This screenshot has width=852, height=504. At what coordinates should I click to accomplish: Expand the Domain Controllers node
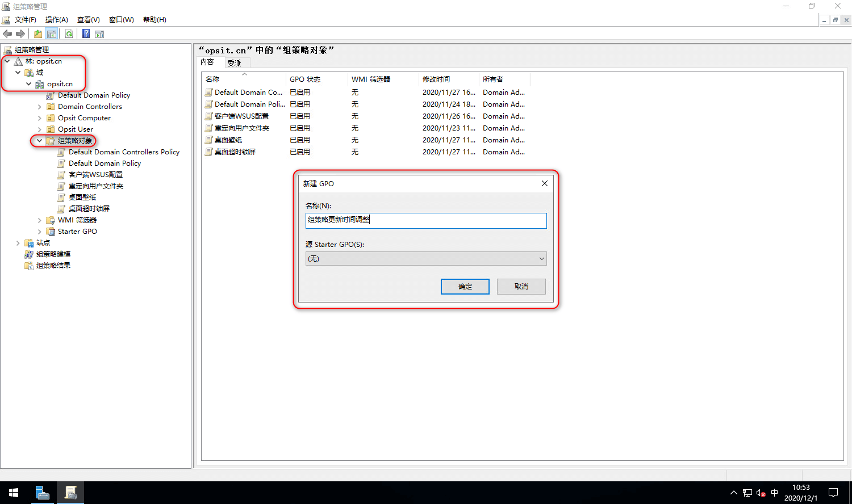40,107
